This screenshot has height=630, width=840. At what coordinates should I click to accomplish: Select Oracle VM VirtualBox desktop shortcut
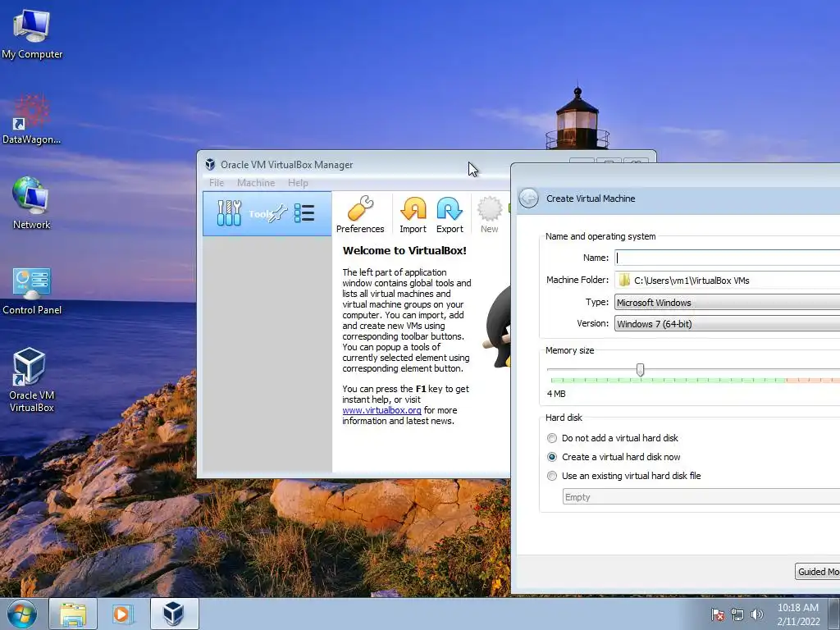tap(32, 380)
